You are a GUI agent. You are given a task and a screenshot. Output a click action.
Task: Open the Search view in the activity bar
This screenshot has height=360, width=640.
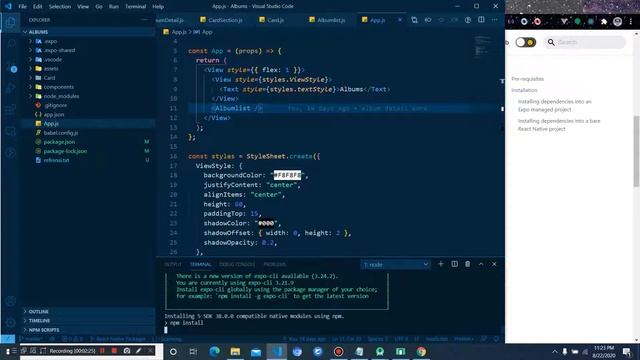(11, 43)
